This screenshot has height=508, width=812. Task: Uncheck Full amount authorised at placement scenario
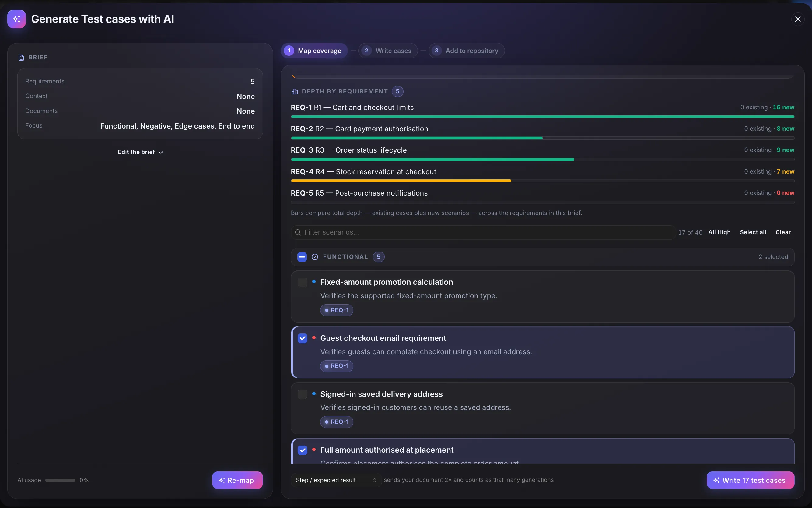[303, 450]
